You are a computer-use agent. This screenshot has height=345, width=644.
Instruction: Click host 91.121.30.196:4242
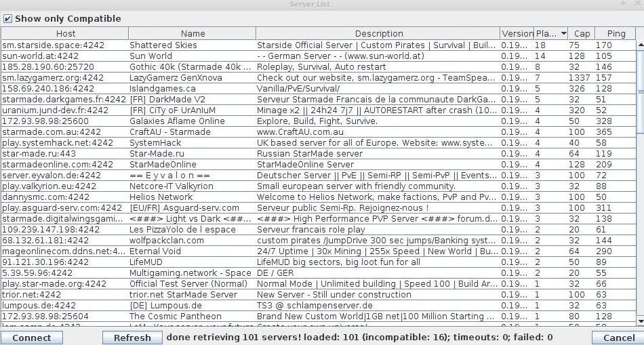(x=45, y=262)
